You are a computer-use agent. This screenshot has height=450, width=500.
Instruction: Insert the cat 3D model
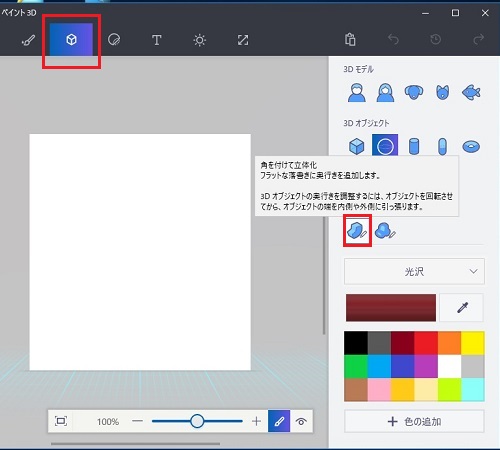(x=442, y=92)
